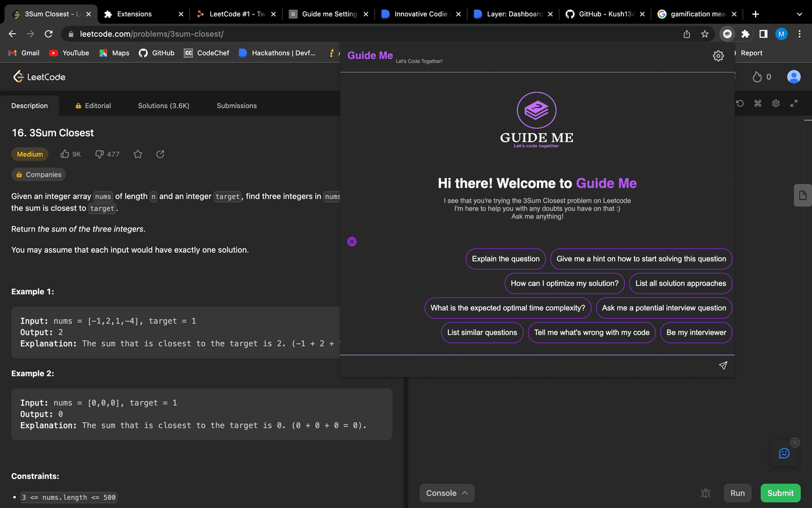
Task: Click Be my interviewer
Action: point(696,332)
